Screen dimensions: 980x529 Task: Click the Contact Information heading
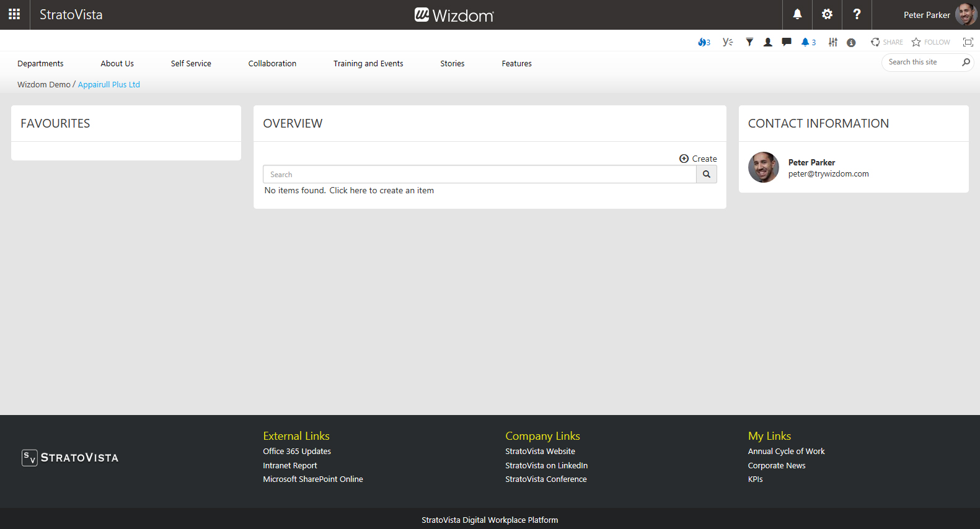(818, 123)
